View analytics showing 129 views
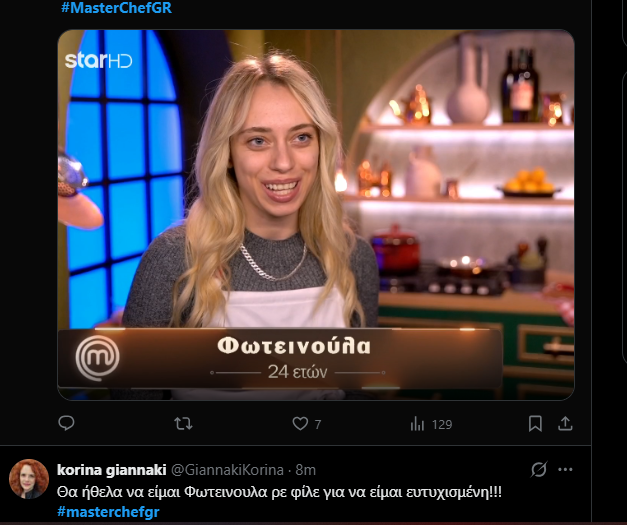The height and width of the screenshot is (525, 627). 417,424
